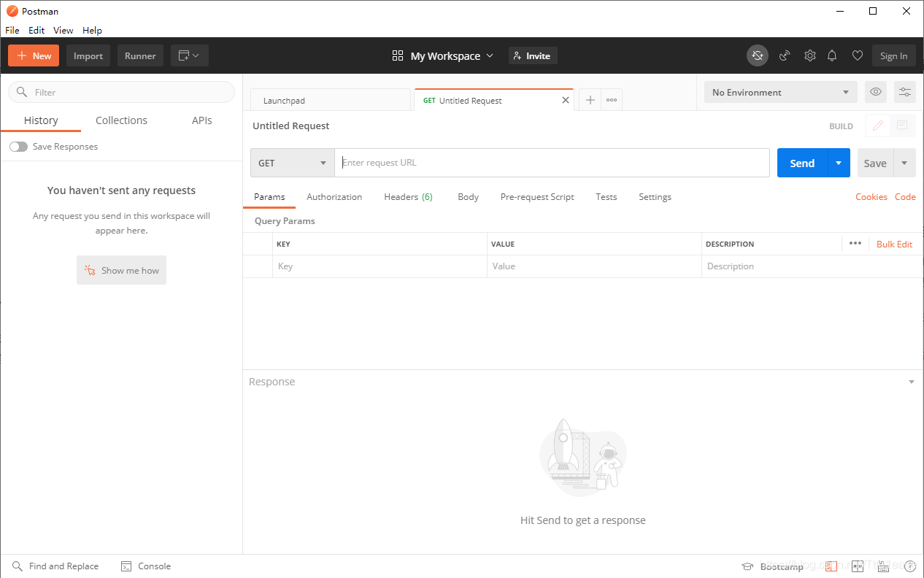Click the Console terminal icon
This screenshot has width=924, height=578.
point(126,566)
